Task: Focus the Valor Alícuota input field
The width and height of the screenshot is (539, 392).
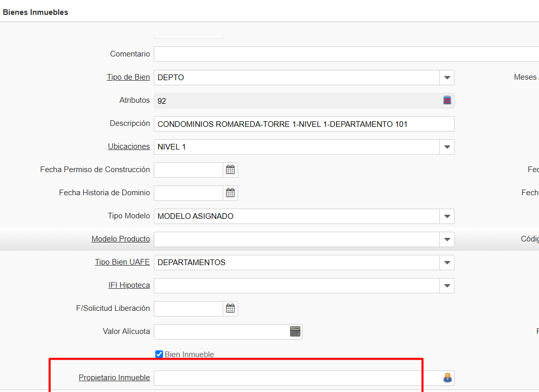Action: coord(221,331)
